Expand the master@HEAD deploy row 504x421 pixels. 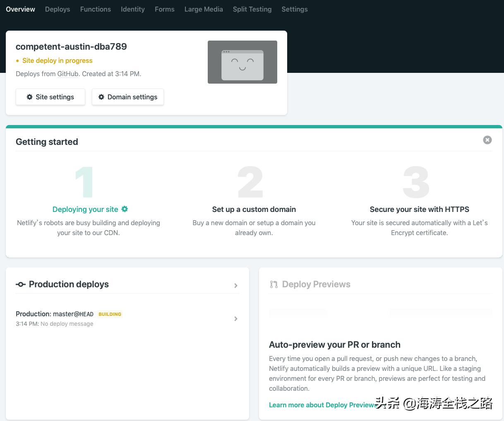pyautogui.click(x=236, y=319)
